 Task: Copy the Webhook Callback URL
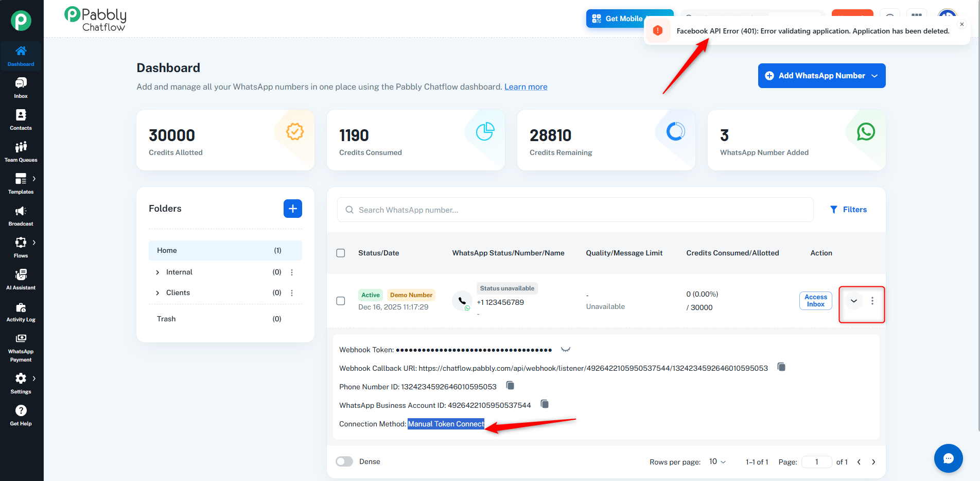(781, 367)
